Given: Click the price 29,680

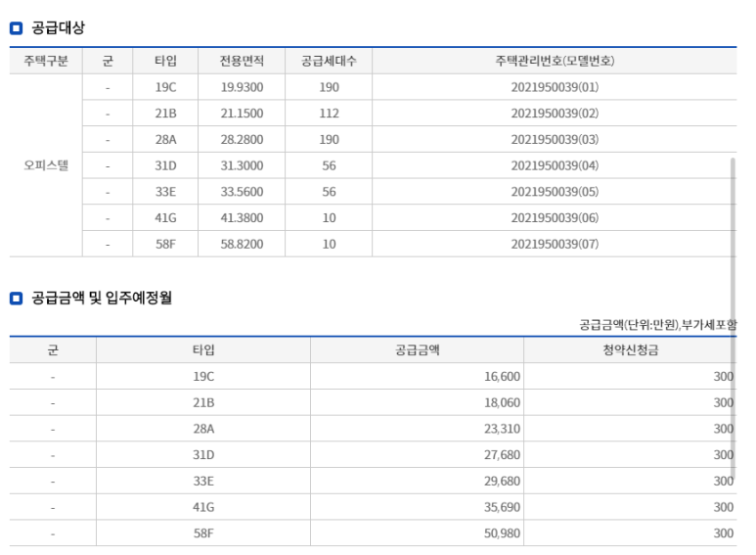Looking at the screenshot, I should 502,481.
